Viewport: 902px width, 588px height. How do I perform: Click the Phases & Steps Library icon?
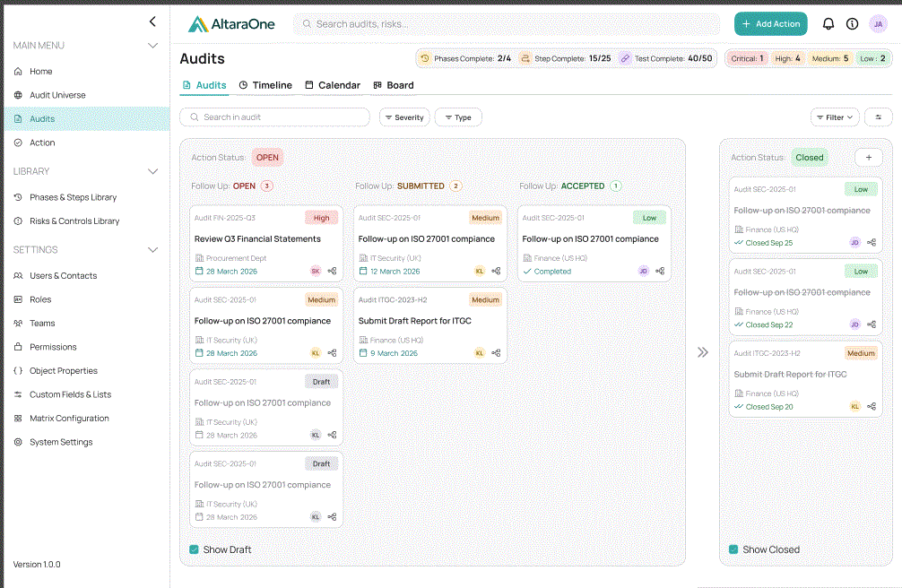tap(18, 197)
